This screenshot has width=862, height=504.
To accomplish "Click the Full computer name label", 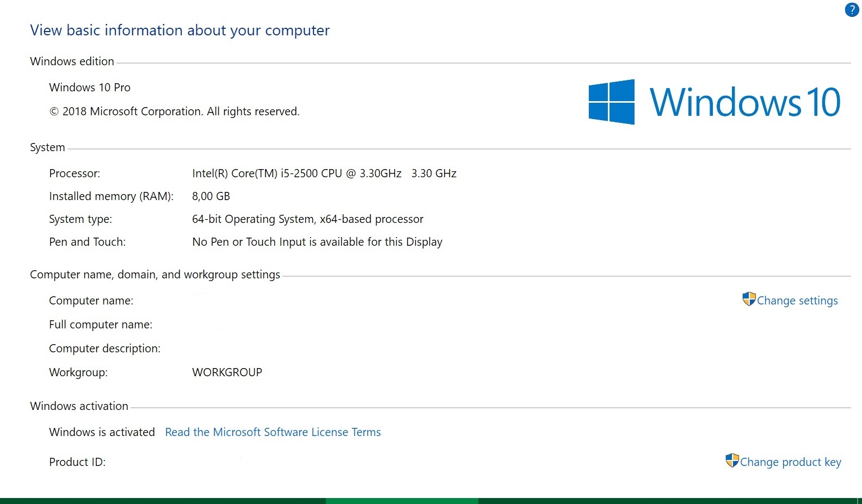I will (101, 325).
